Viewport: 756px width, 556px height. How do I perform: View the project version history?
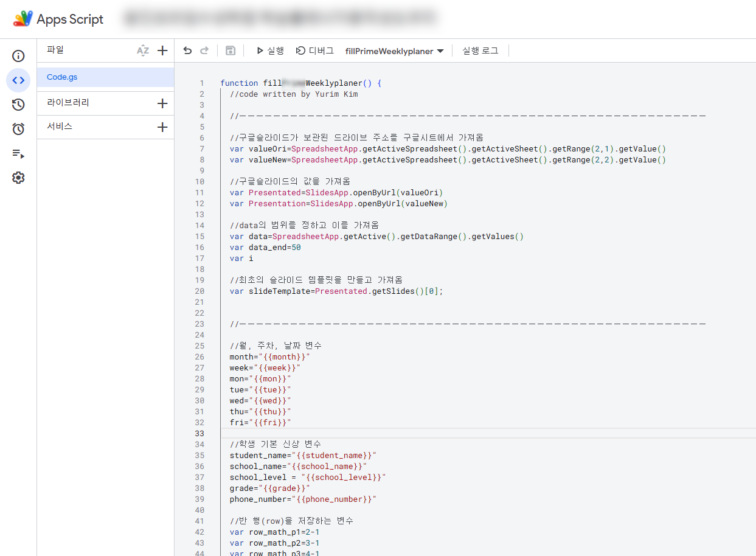[18, 105]
